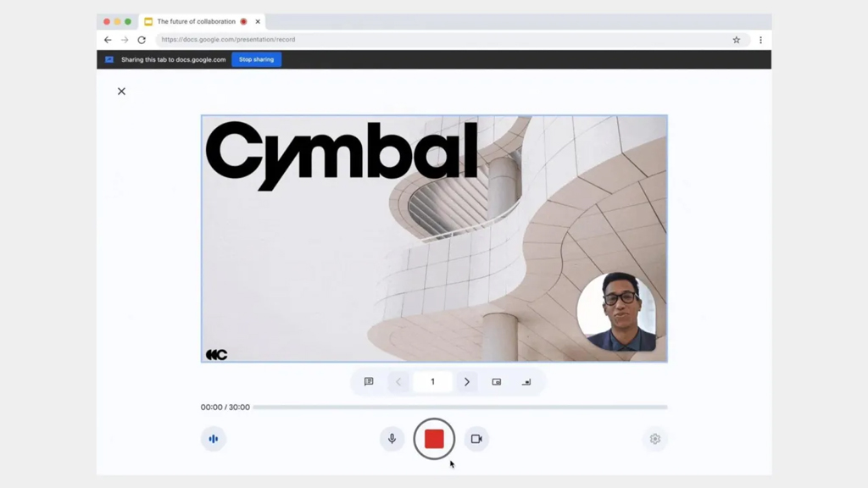Open the audio levels indicator button
The height and width of the screenshot is (488, 868).
pyautogui.click(x=213, y=439)
